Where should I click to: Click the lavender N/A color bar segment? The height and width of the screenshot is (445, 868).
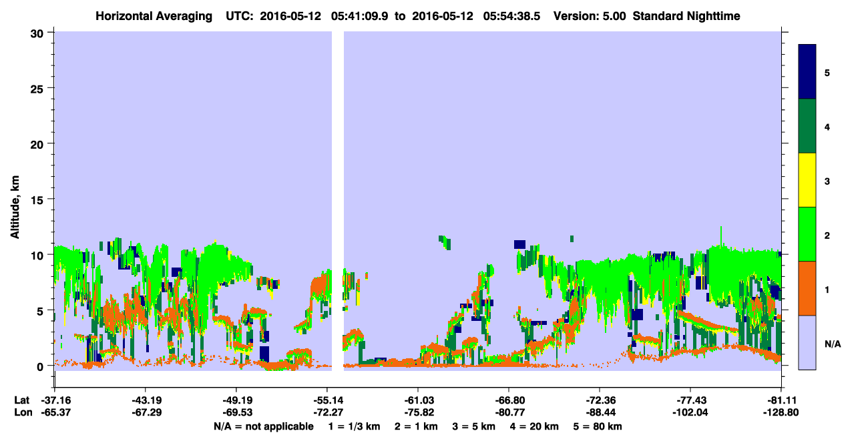point(807,342)
